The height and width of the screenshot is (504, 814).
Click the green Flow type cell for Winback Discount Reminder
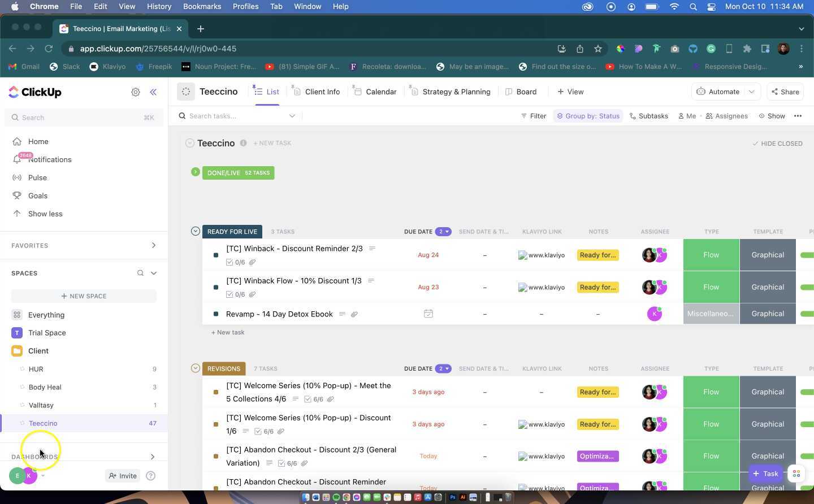pyautogui.click(x=711, y=255)
